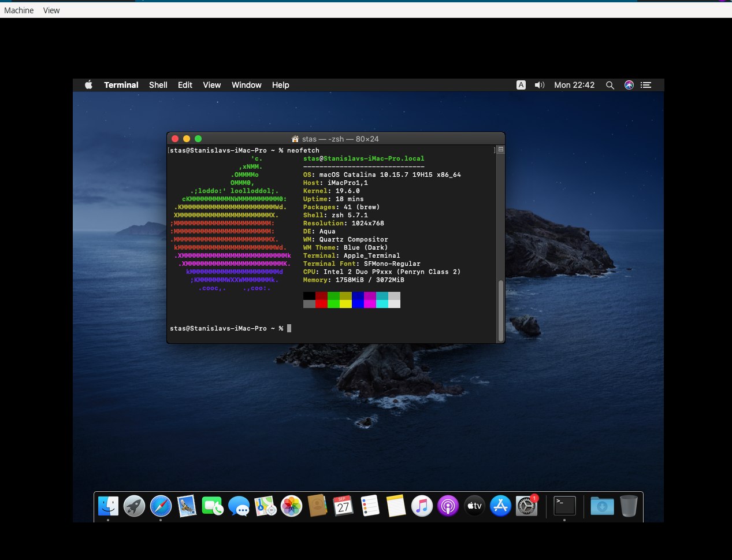Open Maps app in dock

pyautogui.click(x=265, y=506)
